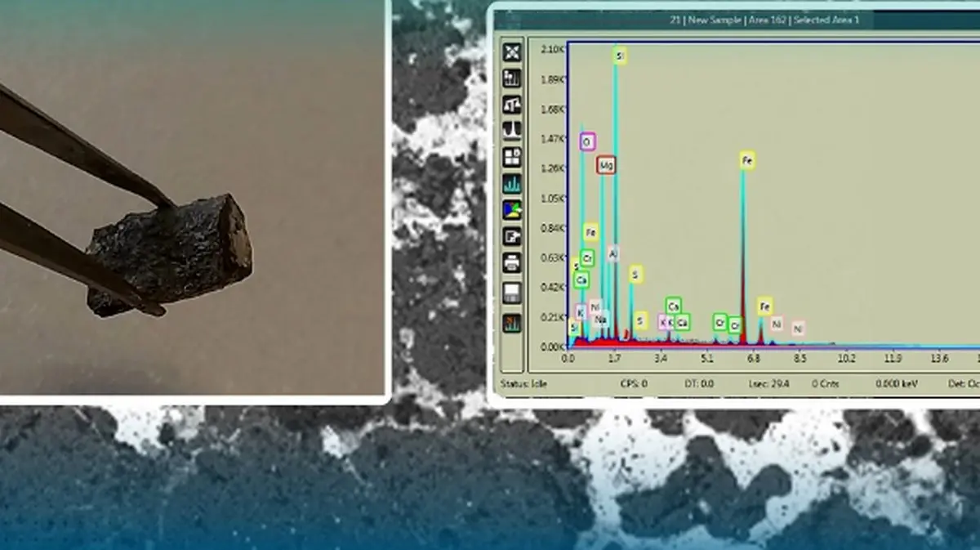Select the teal spectrum display icon
This screenshot has width=980, height=550.
click(512, 184)
